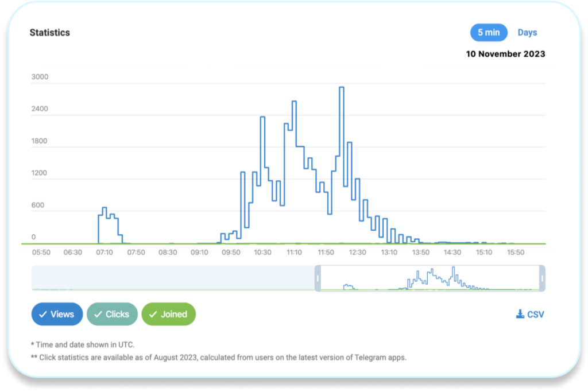
Task: Toggle the Joined metric
Action: [168, 314]
